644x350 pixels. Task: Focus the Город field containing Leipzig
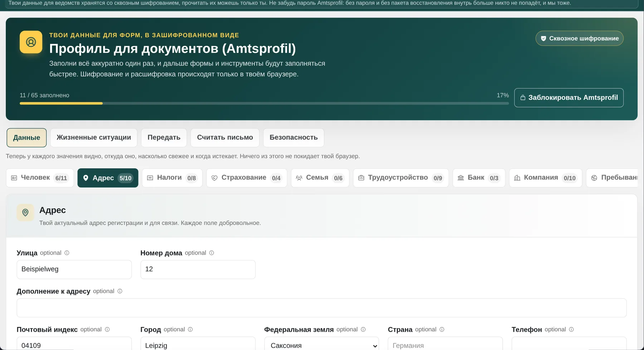coord(198,344)
